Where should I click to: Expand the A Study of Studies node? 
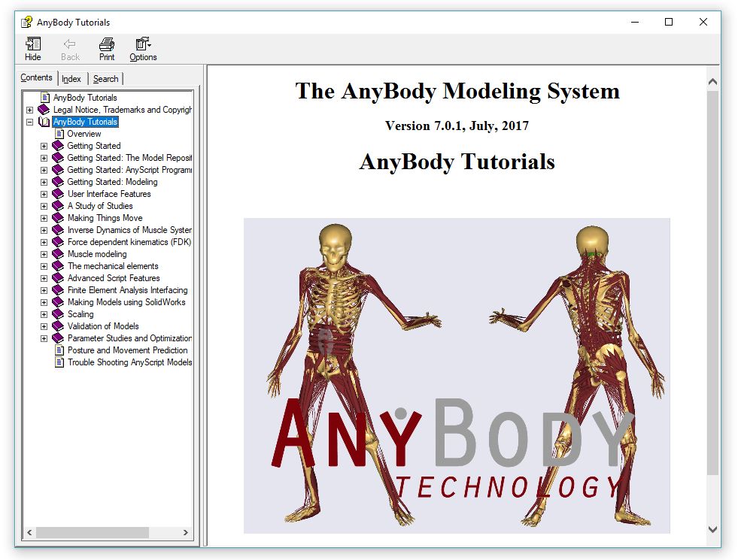pyautogui.click(x=44, y=206)
